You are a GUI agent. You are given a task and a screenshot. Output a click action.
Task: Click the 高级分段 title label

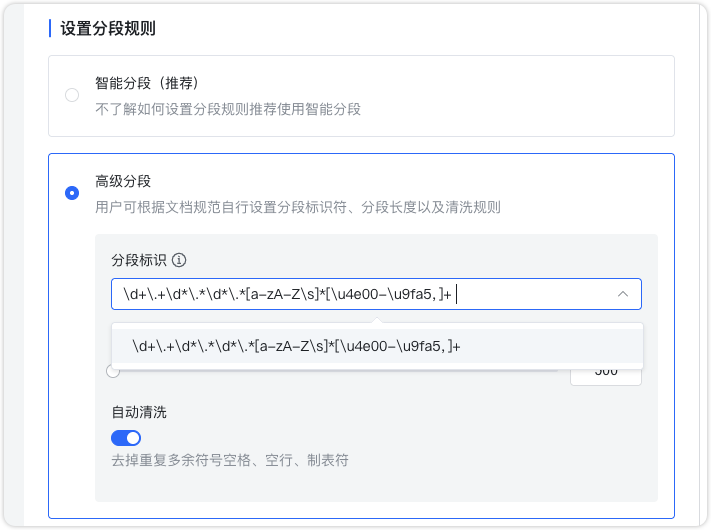tap(123, 181)
